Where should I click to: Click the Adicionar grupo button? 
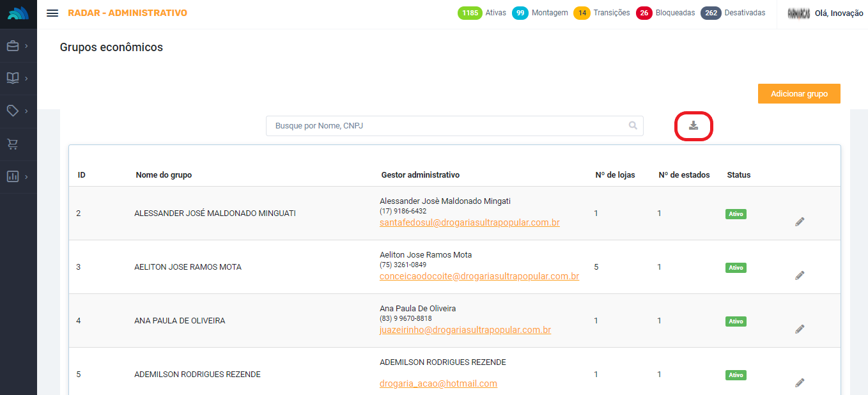[x=799, y=93]
